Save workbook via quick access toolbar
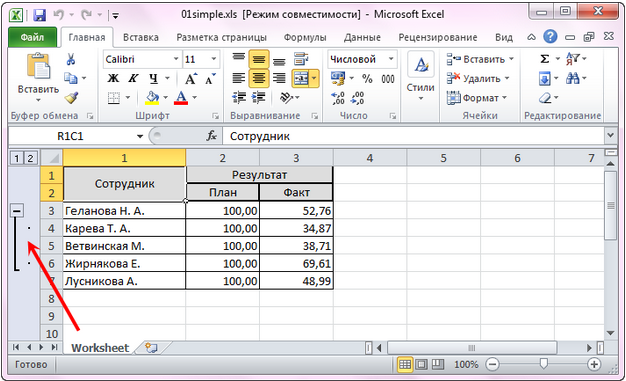Image resolution: width=626 pixels, height=381 pixels. click(39, 15)
